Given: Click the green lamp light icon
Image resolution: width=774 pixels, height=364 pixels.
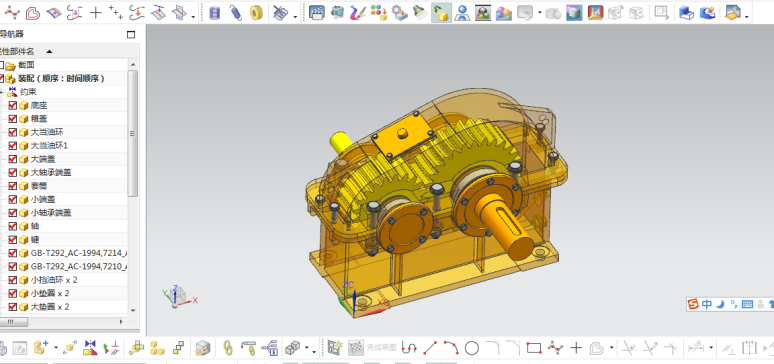Looking at the screenshot, I should pyautogui.click(x=420, y=12).
